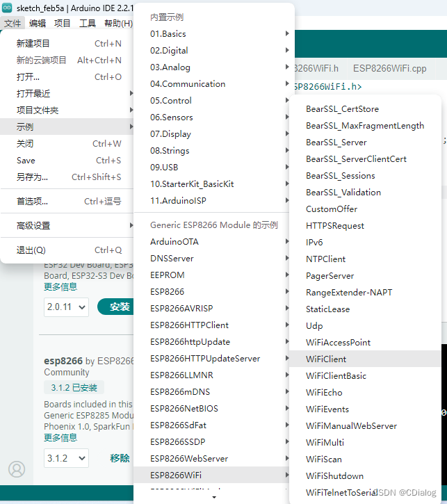Expand the 打开最近 submenu

[x=67, y=94]
